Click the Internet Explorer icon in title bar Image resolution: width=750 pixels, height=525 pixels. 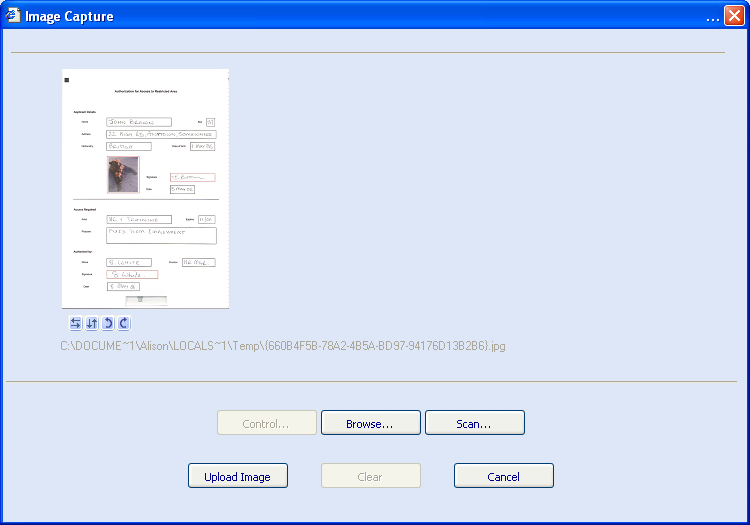pos(14,16)
